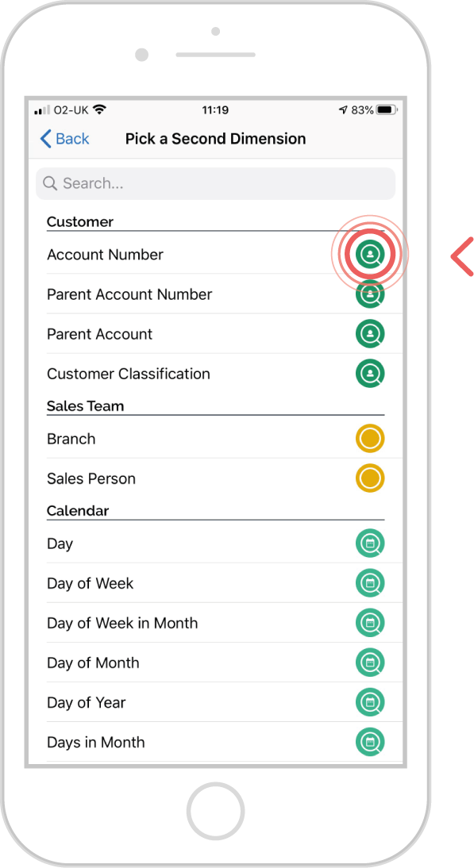Image resolution: width=474 pixels, height=868 pixels.
Task: Tap the Customer Classification icon
Action: 370,374
